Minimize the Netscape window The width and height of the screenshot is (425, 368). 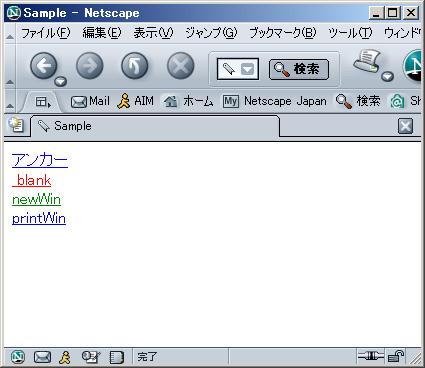[x=377, y=13]
